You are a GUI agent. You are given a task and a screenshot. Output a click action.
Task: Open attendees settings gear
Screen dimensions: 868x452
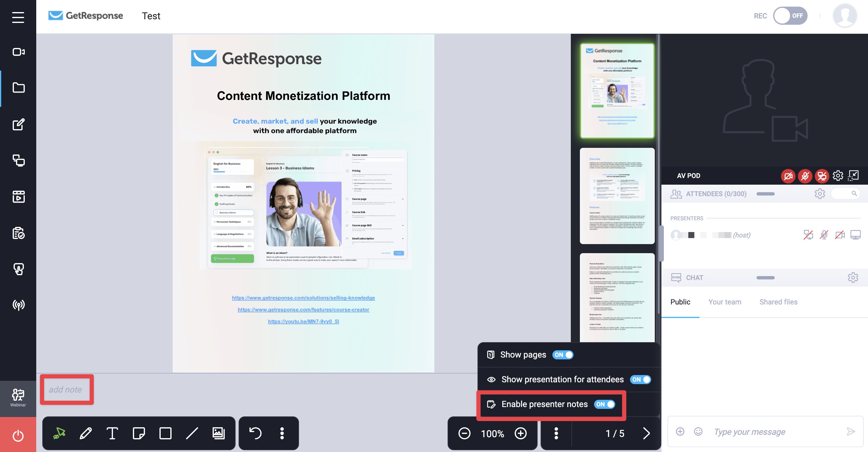click(x=820, y=193)
